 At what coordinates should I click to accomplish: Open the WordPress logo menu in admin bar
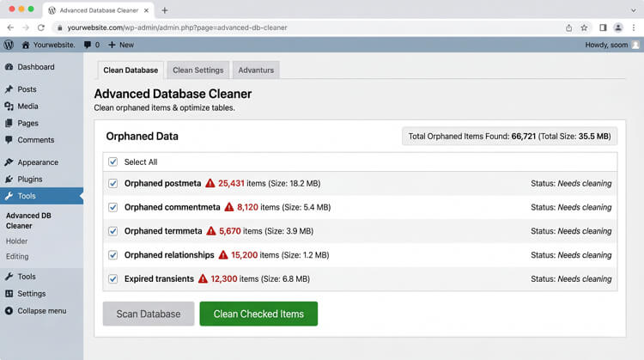coord(9,45)
